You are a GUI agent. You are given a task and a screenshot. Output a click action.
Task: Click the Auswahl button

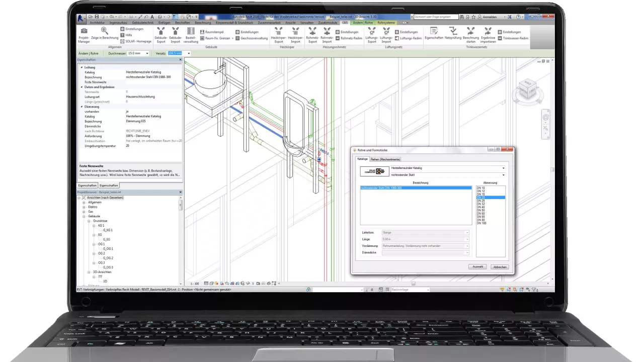(x=477, y=267)
